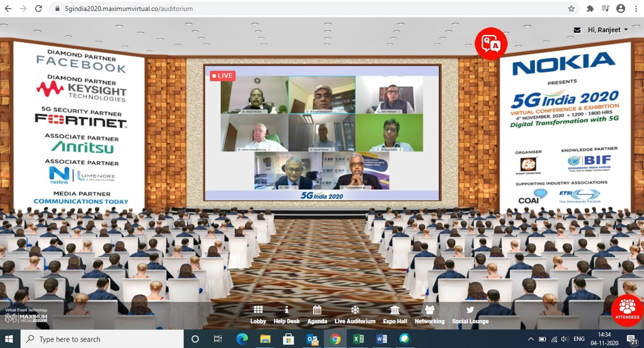
Task: Reload the page with the refresh icon
Action: (38, 8)
